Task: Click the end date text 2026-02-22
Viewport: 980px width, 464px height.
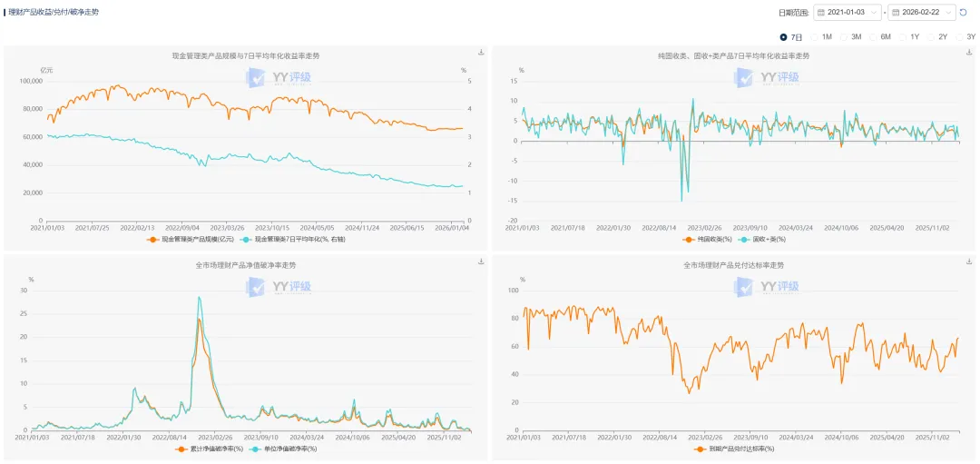Action: coord(921,12)
